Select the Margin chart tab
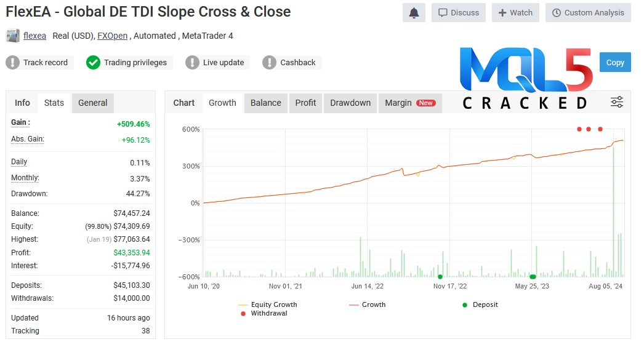 410,103
